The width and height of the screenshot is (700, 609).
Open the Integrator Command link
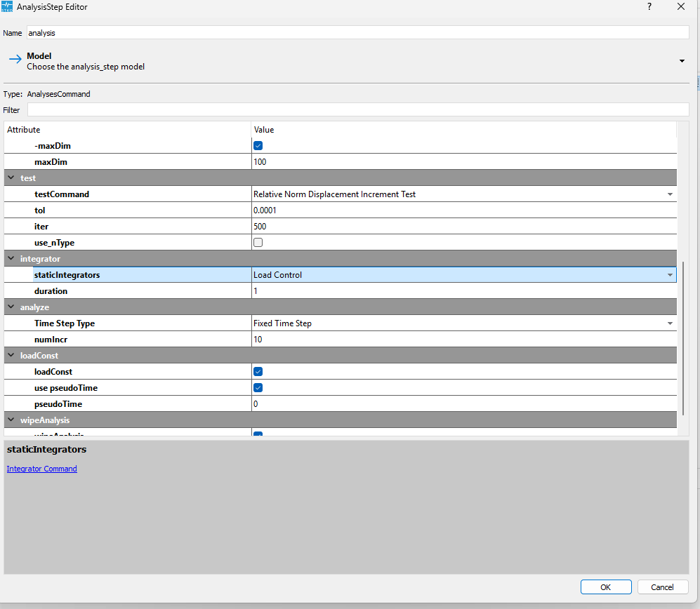pos(41,469)
